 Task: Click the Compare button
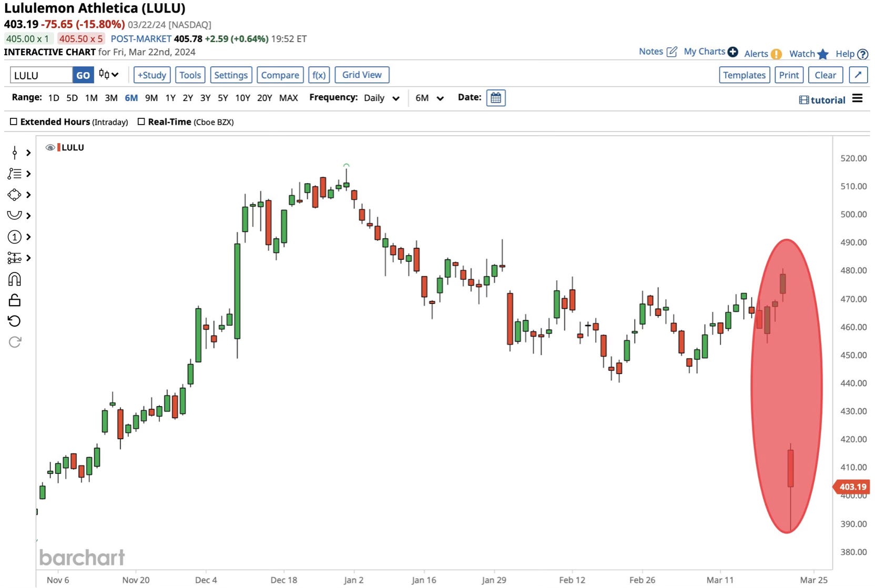[280, 75]
